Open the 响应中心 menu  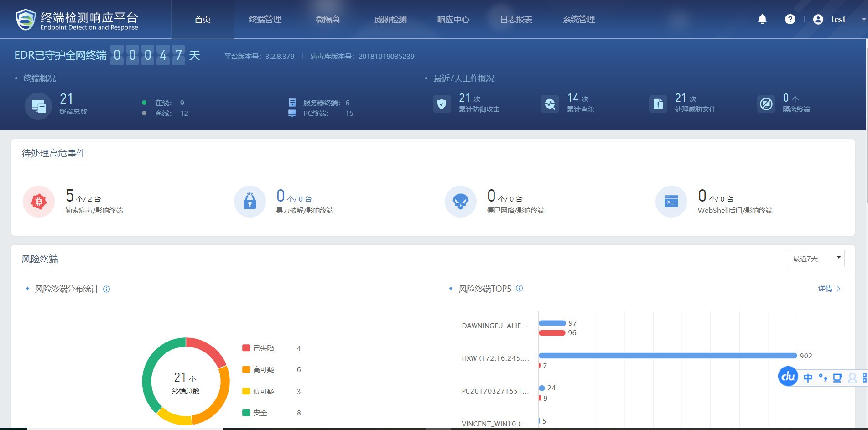pos(453,19)
